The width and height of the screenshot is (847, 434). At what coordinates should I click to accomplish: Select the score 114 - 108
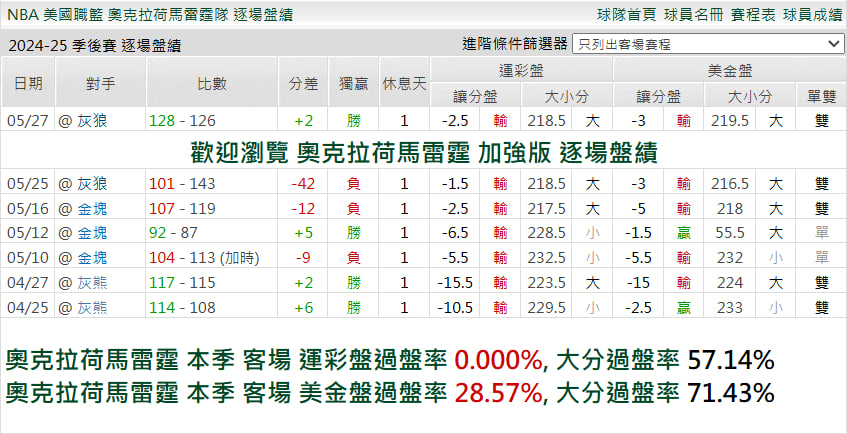pos(182,308)
